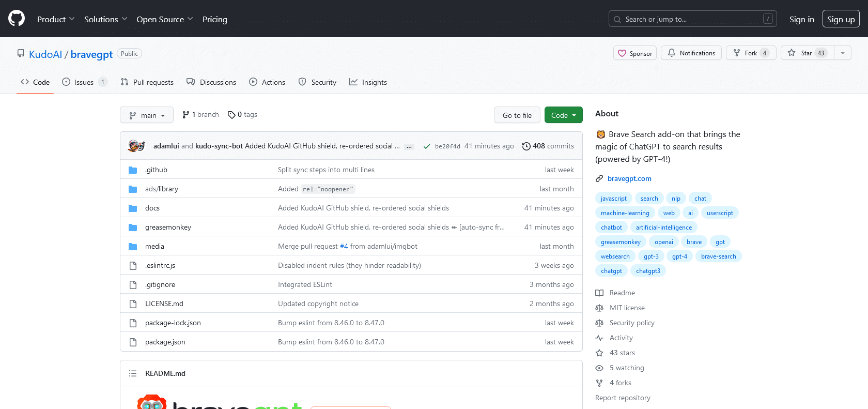Click the Sign up button
Image resolution: width=868 pixels, height=409 pixels.
841,19
